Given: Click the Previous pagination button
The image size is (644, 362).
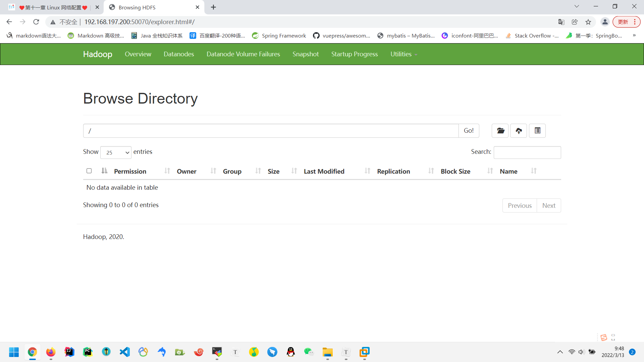Looking at the screenshot, I should pyautogui.click(x=520, y=205).
